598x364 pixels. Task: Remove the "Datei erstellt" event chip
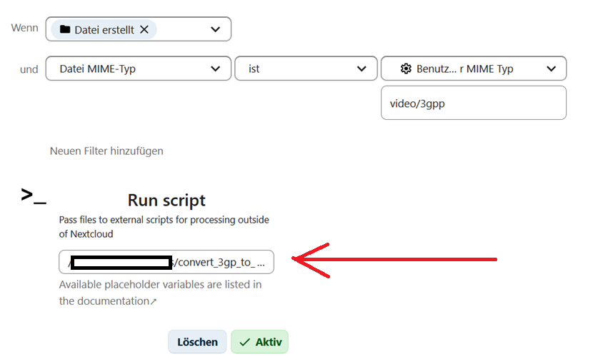click(144, 29)
